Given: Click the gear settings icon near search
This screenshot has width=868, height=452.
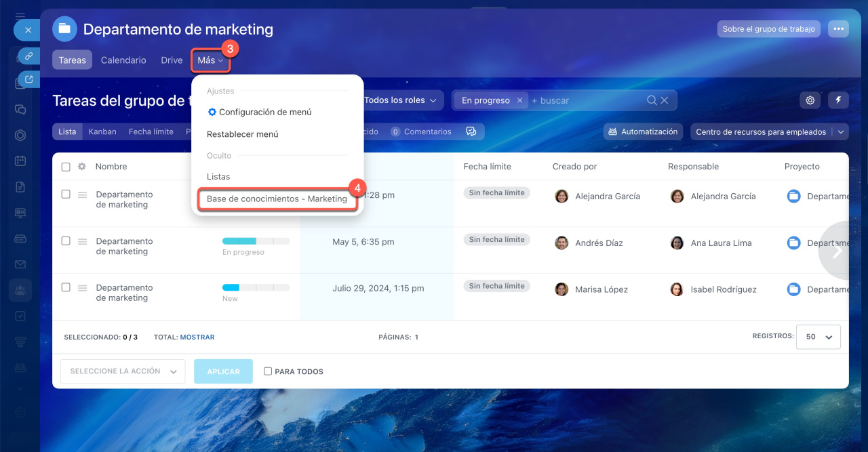Looking at the screenshot, I should [810, 100].
